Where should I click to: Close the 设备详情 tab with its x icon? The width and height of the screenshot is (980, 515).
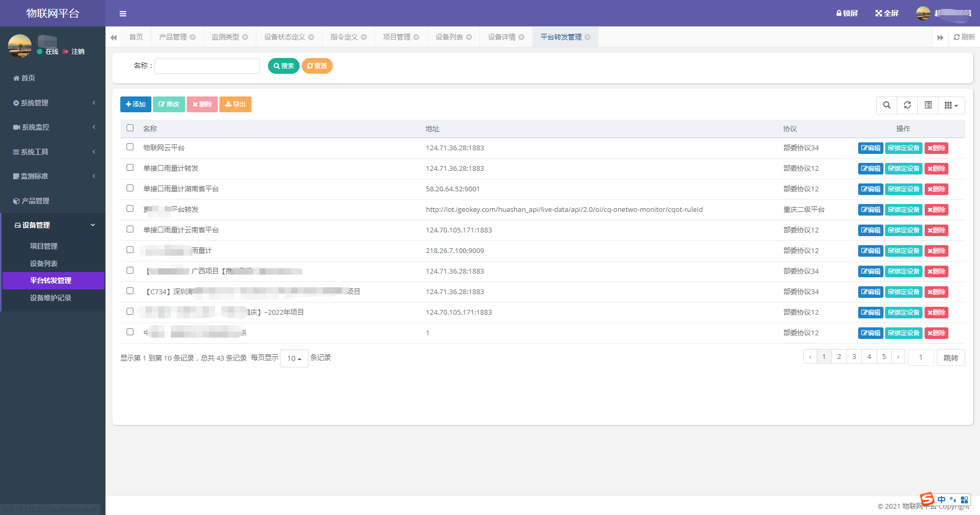(521, 37)
